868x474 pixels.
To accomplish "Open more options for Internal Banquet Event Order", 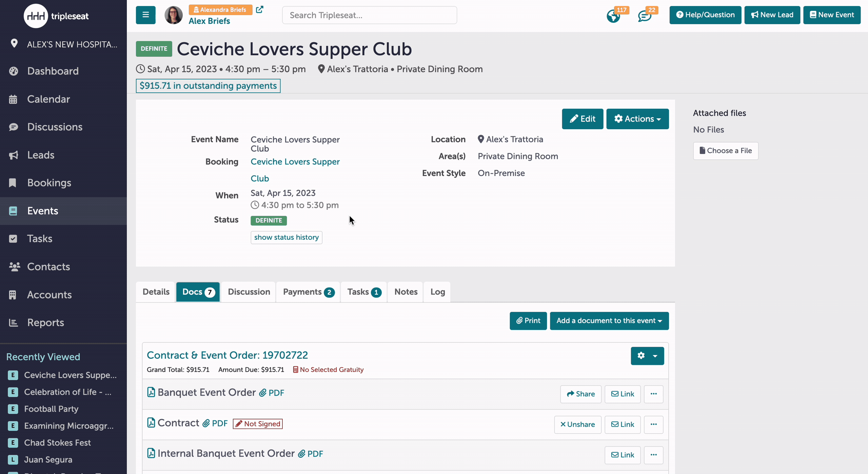I will click(x=653, y=455).
